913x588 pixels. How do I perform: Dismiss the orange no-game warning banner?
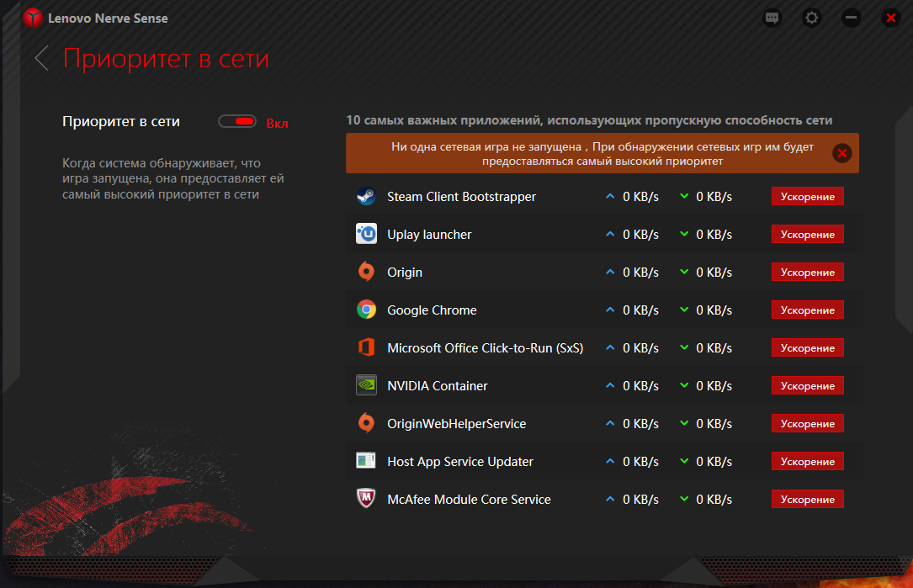(842, 154)
